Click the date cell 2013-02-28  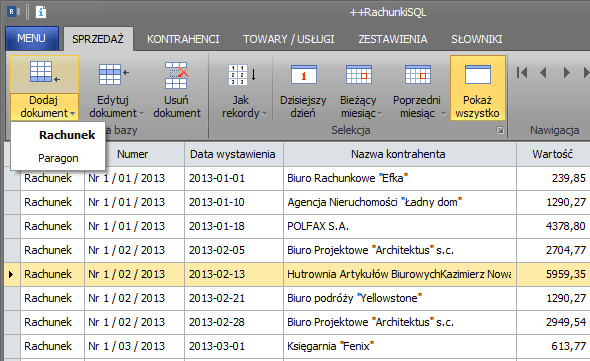pos(234,322)
